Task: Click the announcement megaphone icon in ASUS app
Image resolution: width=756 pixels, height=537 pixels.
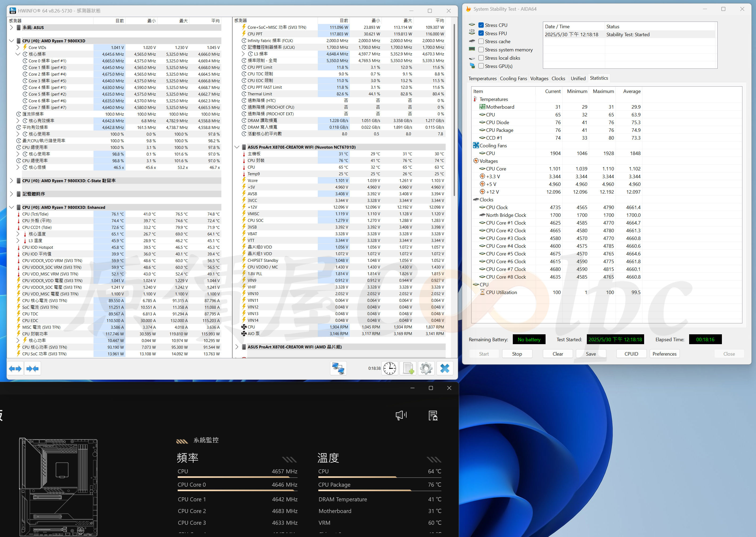Action: [401, 415]
